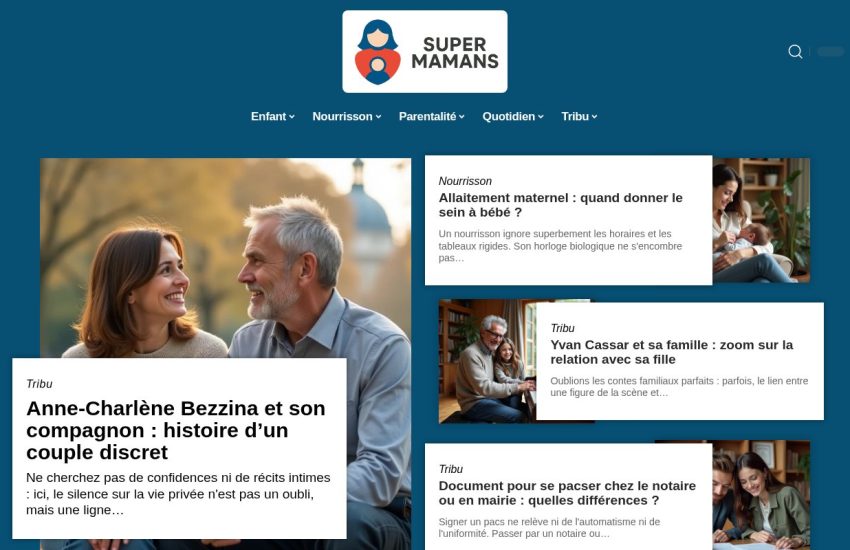Open the couple signing documents thumbnail
The width and height of the screenshot is (850, 550).
tap(761, 495)
